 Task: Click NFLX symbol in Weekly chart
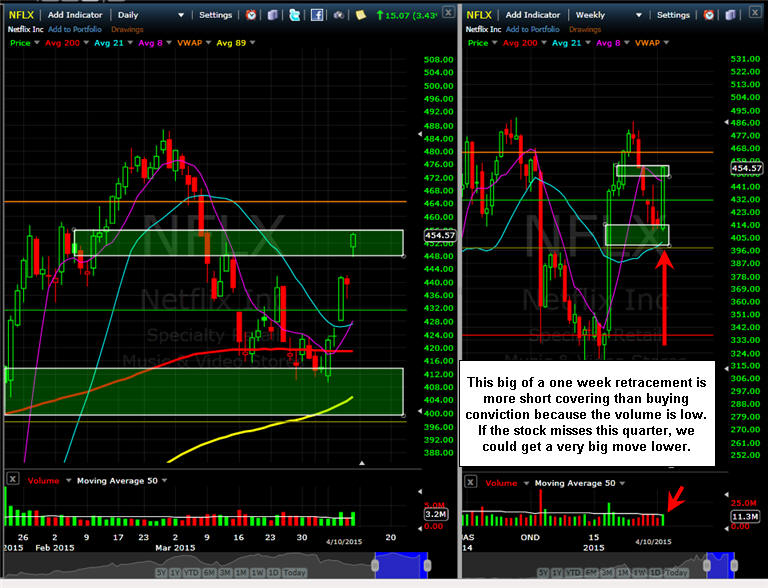(x=479, y=15)
